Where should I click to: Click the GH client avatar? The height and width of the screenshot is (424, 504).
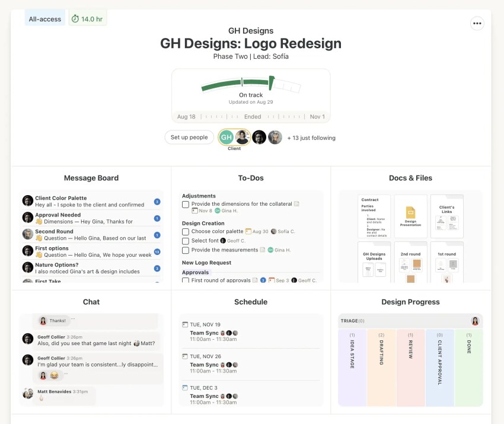[227, 138]
